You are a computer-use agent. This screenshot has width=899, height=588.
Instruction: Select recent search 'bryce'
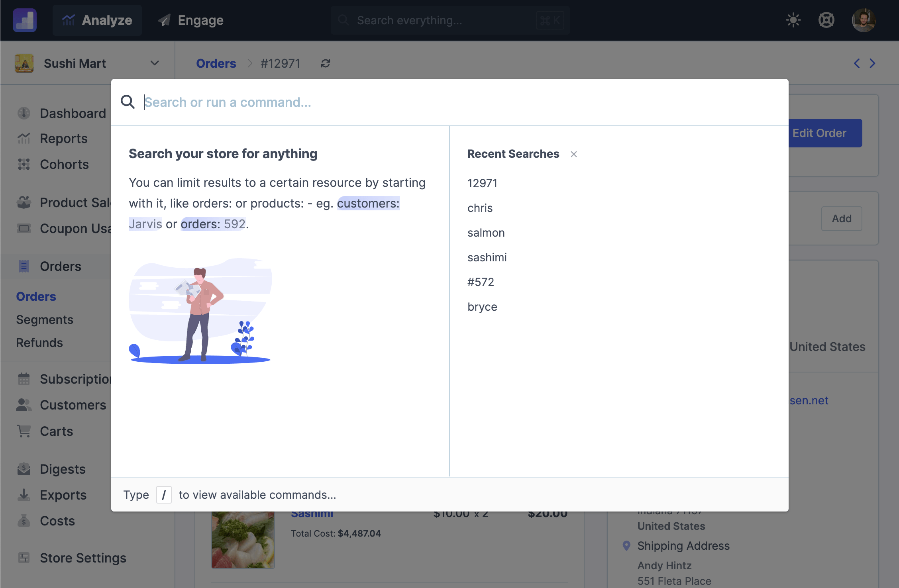coord(482,307)
